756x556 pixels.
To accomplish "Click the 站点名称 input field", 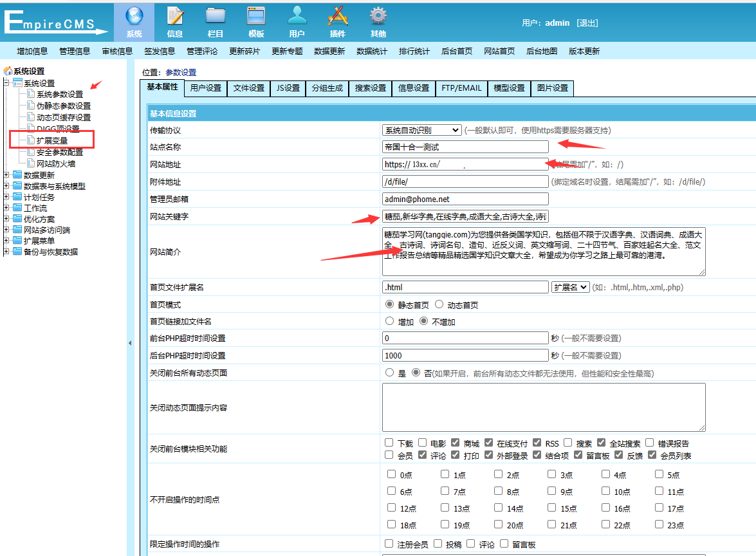I will pos(465,147).
